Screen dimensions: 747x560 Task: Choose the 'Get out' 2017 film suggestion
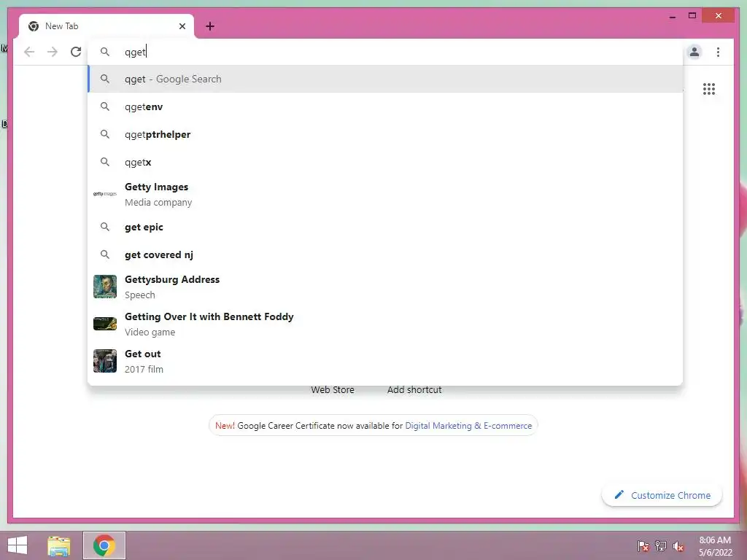385,361
